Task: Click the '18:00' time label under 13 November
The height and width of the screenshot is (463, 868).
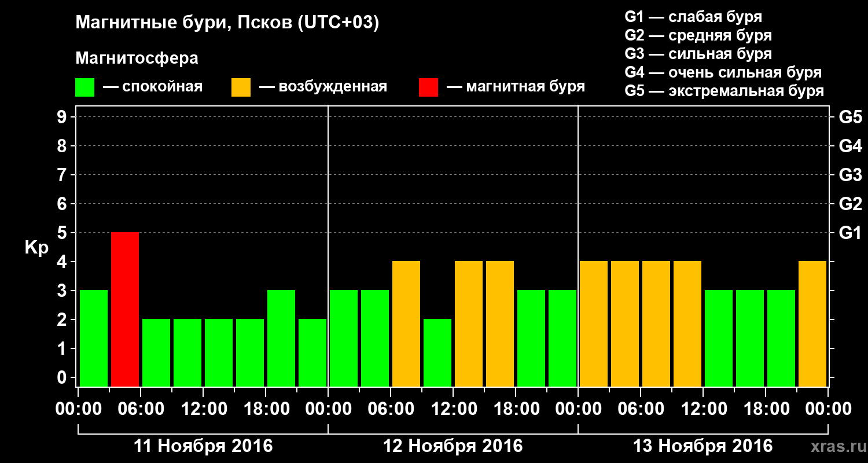Action: pyautogui.click(x=766, y=409)
